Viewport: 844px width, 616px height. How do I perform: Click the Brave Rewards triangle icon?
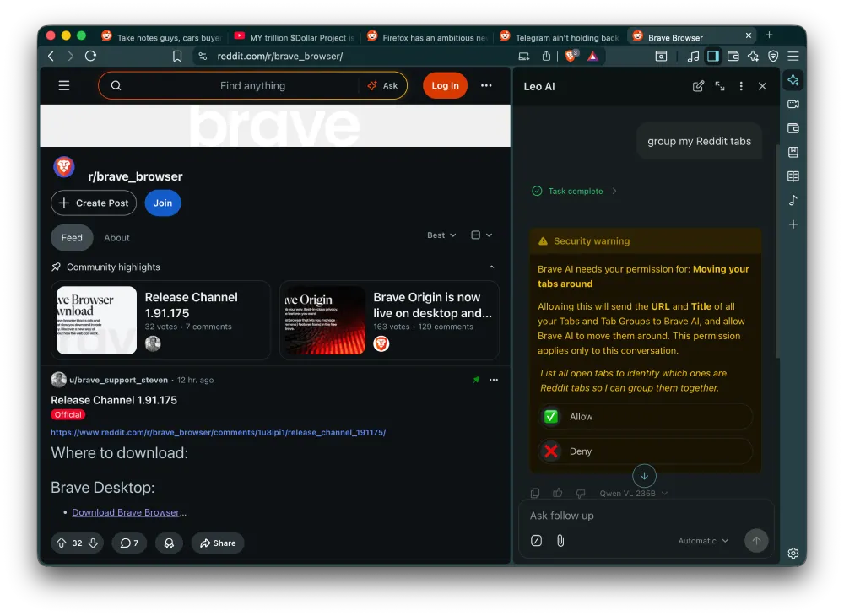(x=592, y=56)
